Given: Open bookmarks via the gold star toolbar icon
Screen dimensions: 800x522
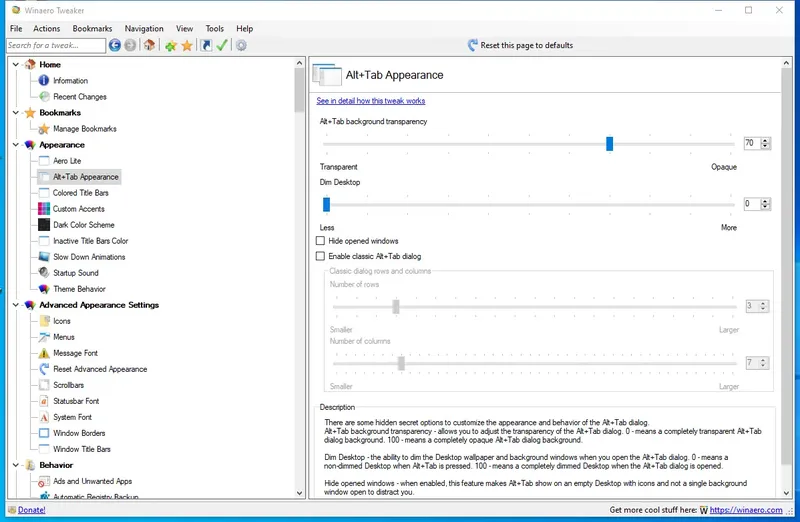Looking at the screenshot, I should (x=187, y=46).
